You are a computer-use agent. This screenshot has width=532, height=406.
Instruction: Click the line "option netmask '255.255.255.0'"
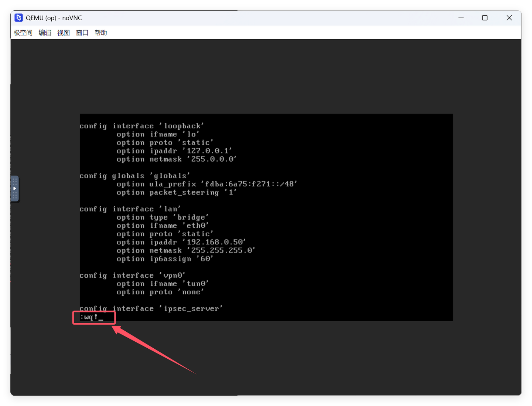tap(186, 250)
